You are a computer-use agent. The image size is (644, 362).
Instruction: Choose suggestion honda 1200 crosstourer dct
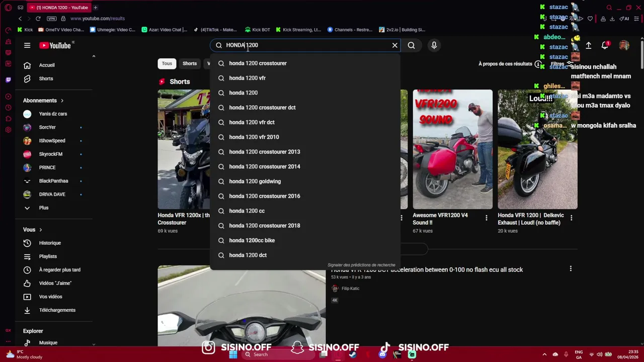tap(305, 108)
